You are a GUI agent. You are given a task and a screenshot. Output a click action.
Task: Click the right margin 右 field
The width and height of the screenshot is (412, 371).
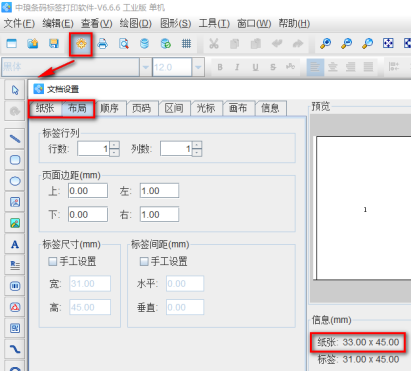coord(159,214)
